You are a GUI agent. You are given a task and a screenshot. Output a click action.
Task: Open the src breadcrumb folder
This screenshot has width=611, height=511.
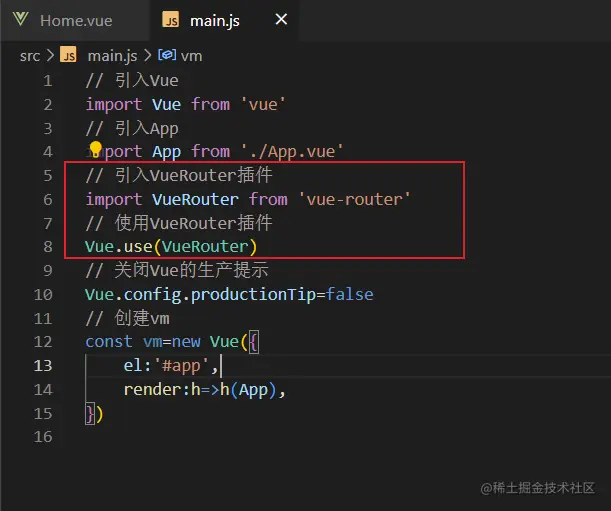point(30,56)
